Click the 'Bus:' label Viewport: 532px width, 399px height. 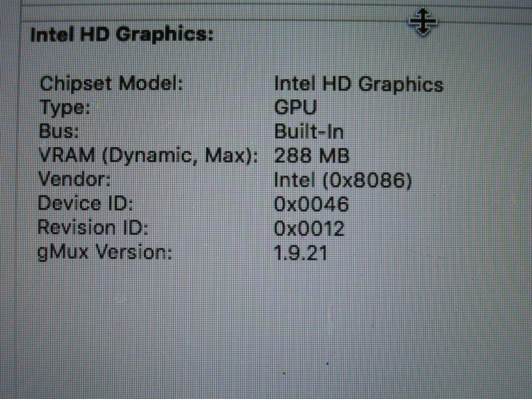pyautogui.click(x=59, y=131)
